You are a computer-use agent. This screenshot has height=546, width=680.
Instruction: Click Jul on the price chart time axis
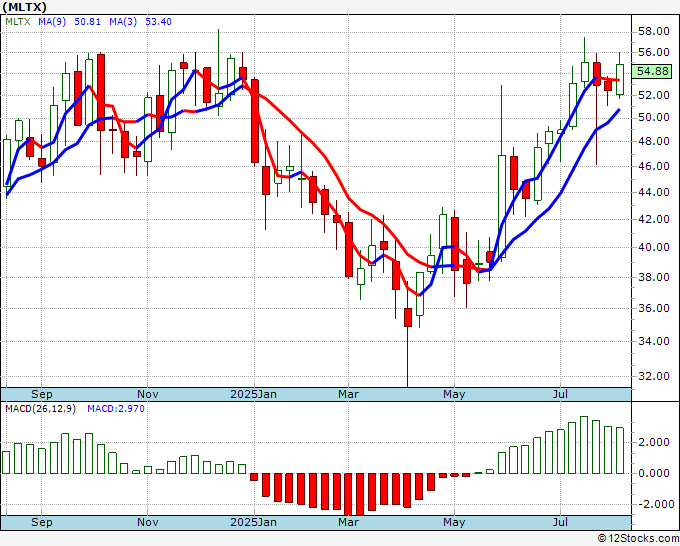[x=560, y=394]
